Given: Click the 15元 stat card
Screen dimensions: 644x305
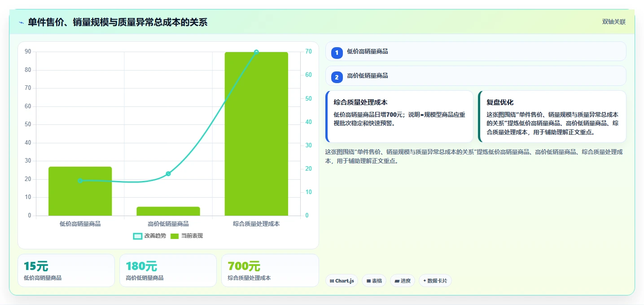Looking at the screenshot, I should coord(66,270).
